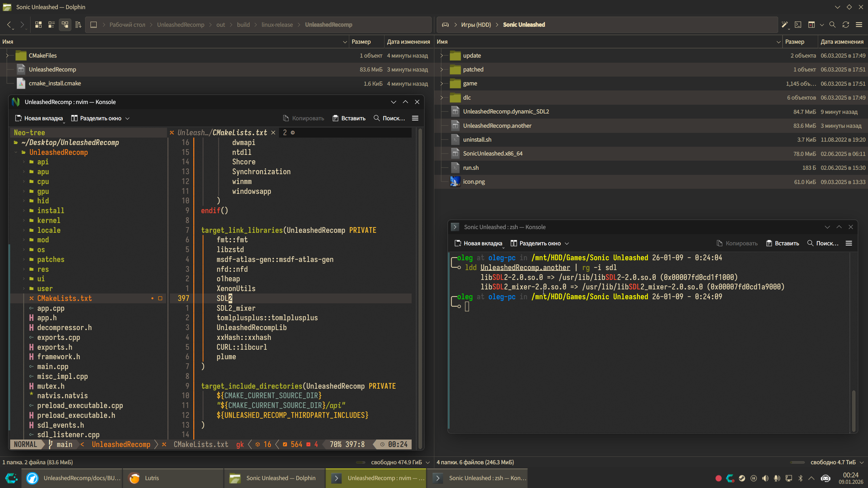This screenshot has height=488, width=868.
Task: Select the details tree view mode icon
Action: pos(65,25)
